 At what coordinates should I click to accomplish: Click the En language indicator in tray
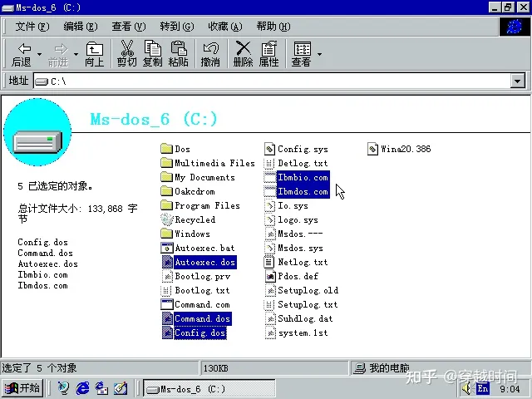tap(482, 388)
